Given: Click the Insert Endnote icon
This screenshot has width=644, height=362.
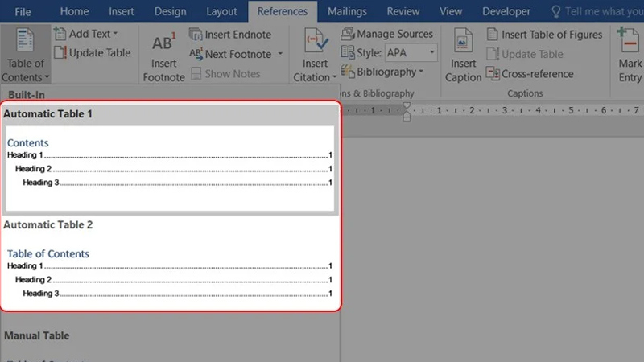Looking at the screenshot, I should tap(196, 35).
